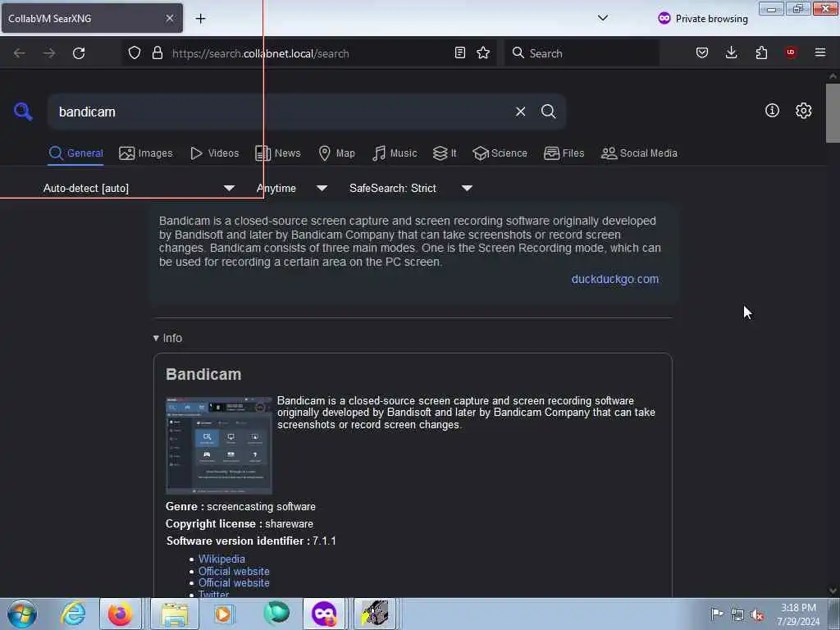Open SearXNG preferences gear
This screenshot has width=840, height=630.
coord(803,111)
